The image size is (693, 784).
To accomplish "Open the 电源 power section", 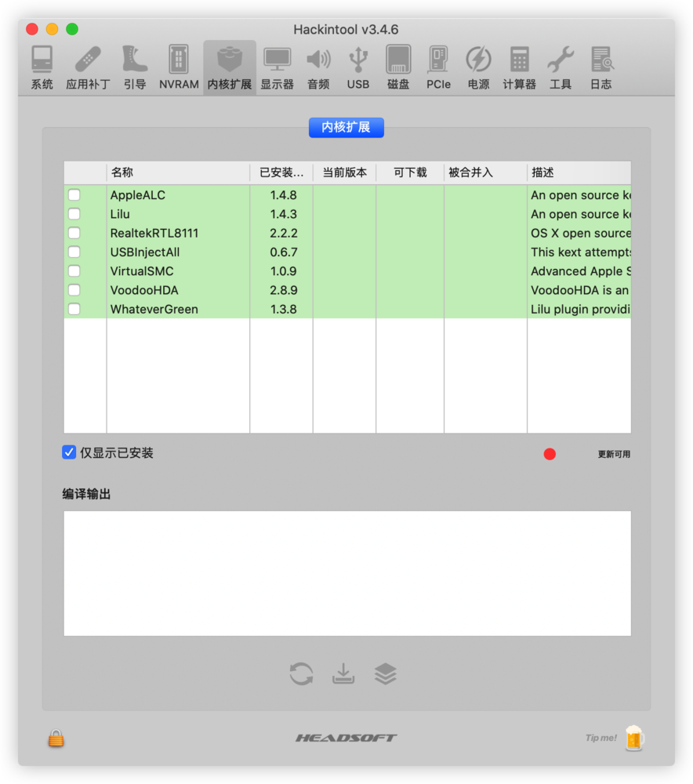I will (478, 67).
